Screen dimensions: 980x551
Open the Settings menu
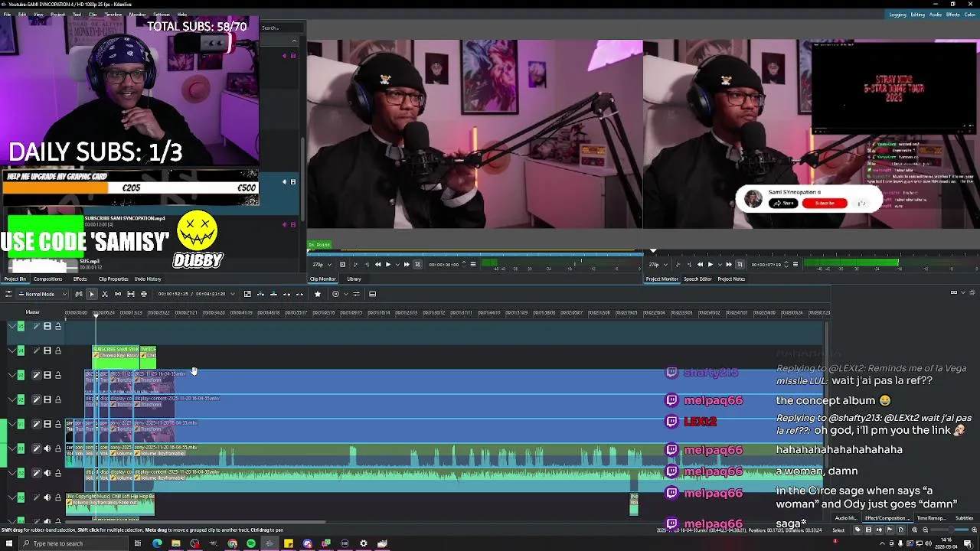pyautogui.click(x=162, y=15)
